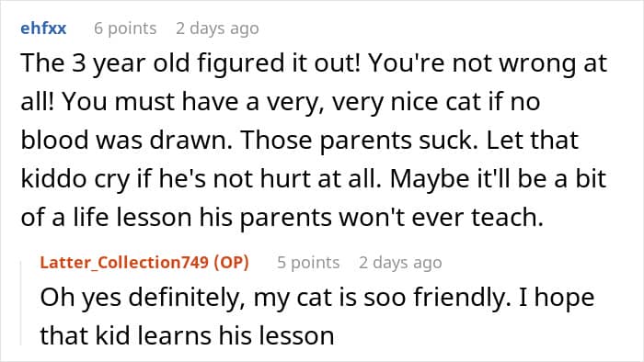Open ehfxx comment's 2 days ago permalink
This screenshot has height=362, width=644.
(217, 28)
